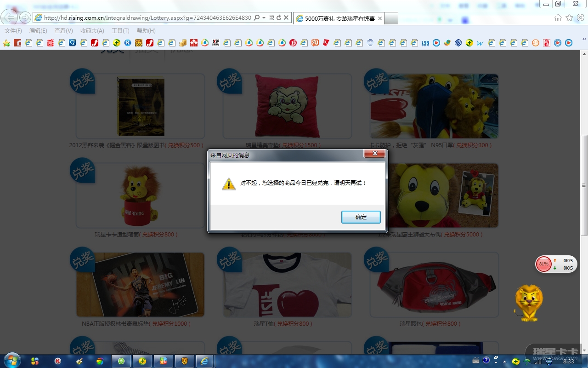This screenshot has height=368, width=588.
Task: Open the 文件(F) menu
Action: point(13,31)
